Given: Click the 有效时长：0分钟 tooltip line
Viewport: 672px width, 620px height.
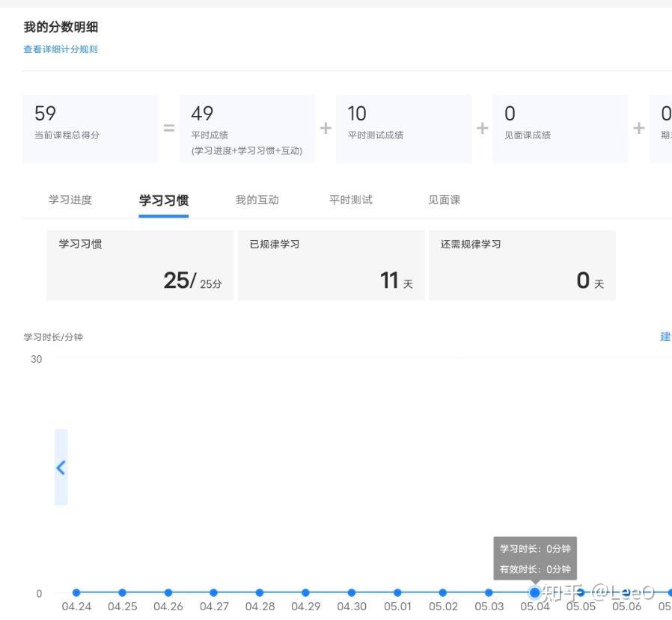Looking at the screenshot, I should pos(535,569).
